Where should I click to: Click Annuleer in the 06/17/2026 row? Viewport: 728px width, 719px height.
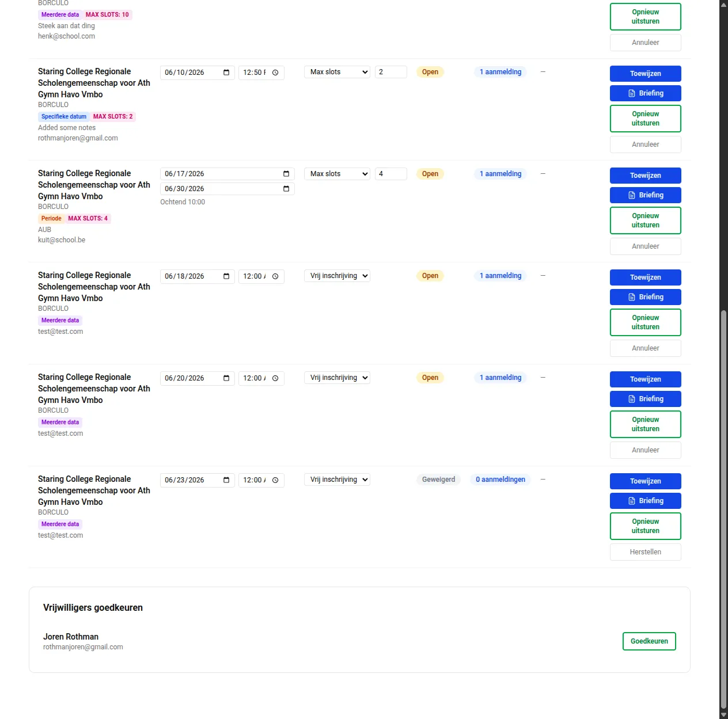[646, 246]
